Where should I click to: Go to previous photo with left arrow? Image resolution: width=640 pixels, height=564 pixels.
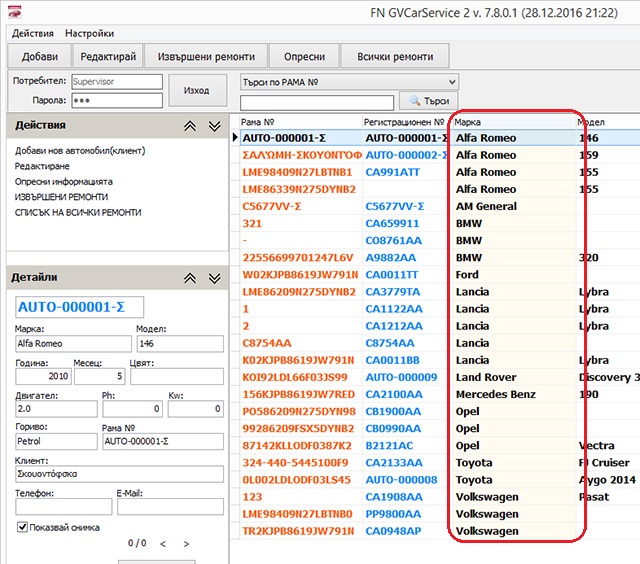point(162,544)
